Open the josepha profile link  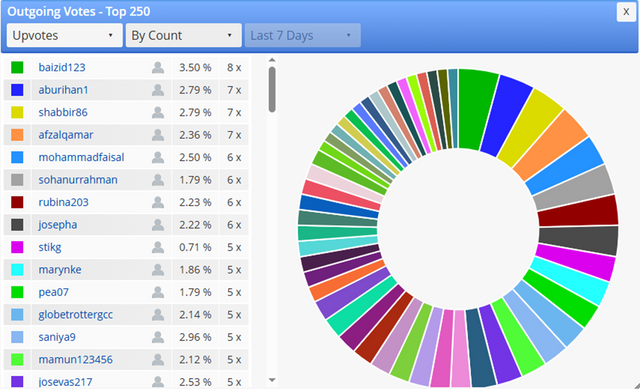(x=58, y=225)
